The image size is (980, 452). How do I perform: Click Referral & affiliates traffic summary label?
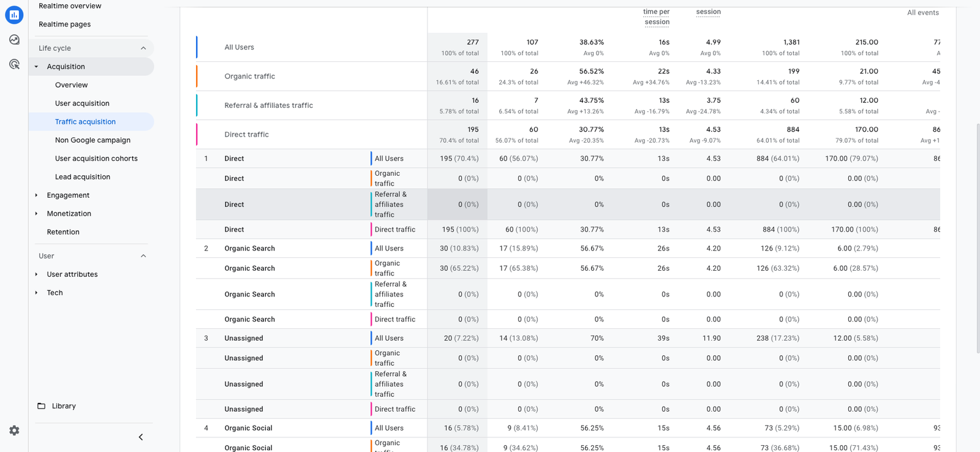point(269,105)
